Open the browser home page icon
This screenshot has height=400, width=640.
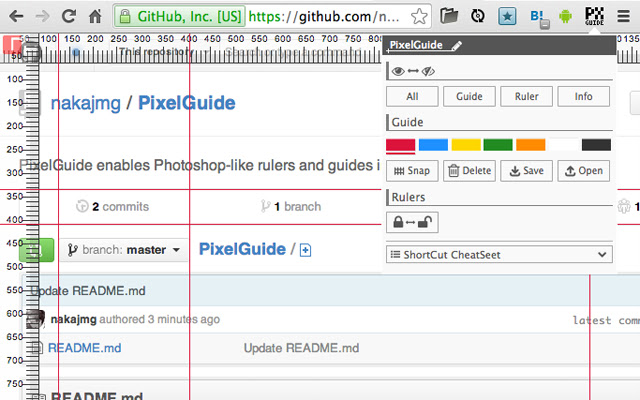95,16
